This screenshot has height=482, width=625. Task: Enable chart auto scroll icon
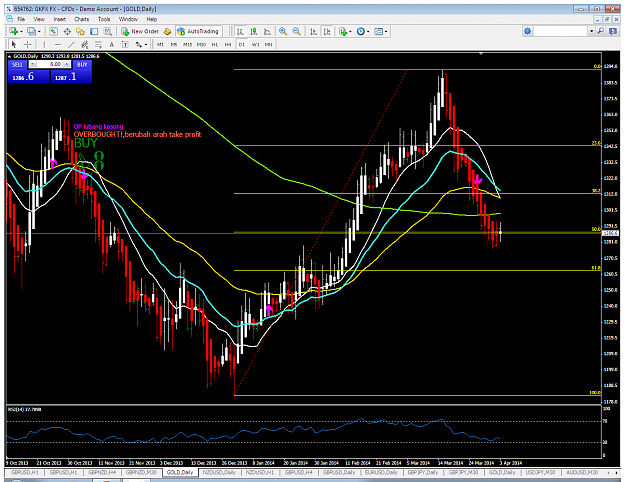(x=314, y=31)
